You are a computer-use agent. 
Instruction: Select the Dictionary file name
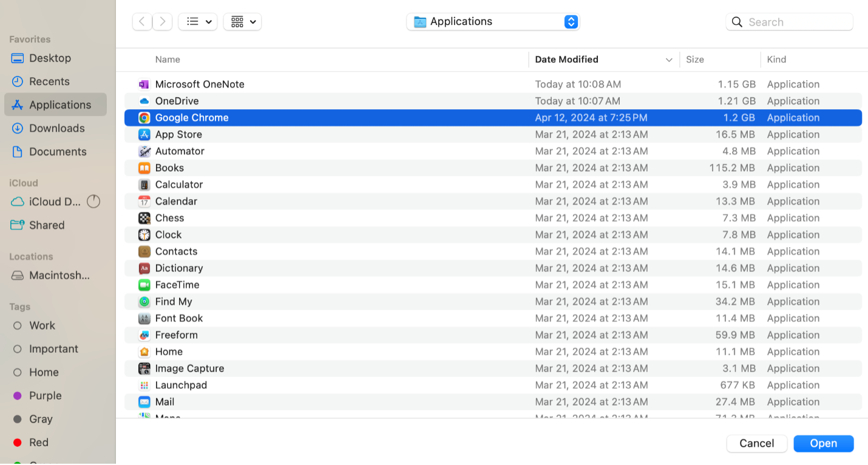pos(179,268)
